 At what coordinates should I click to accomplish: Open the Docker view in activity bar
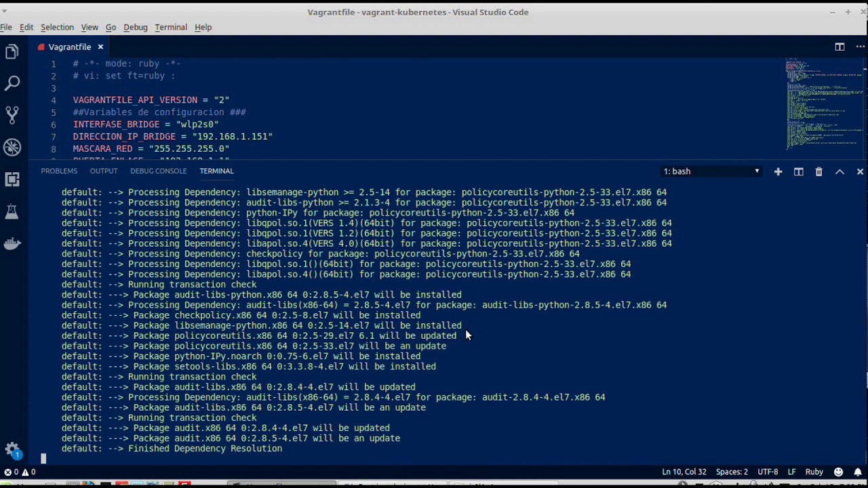click(12, 243)
